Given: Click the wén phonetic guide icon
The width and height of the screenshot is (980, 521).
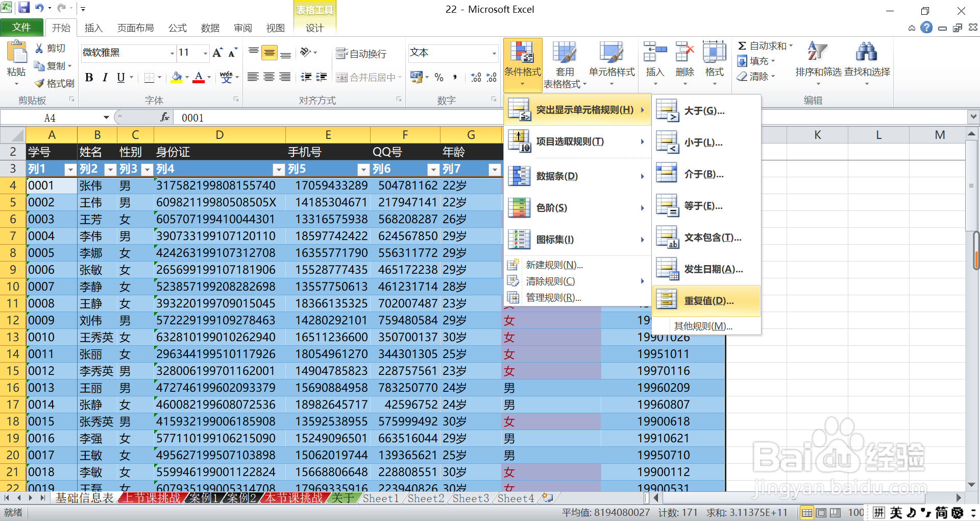Looking at the screenshot, I should pyautogui.click(x=226, y=77).
